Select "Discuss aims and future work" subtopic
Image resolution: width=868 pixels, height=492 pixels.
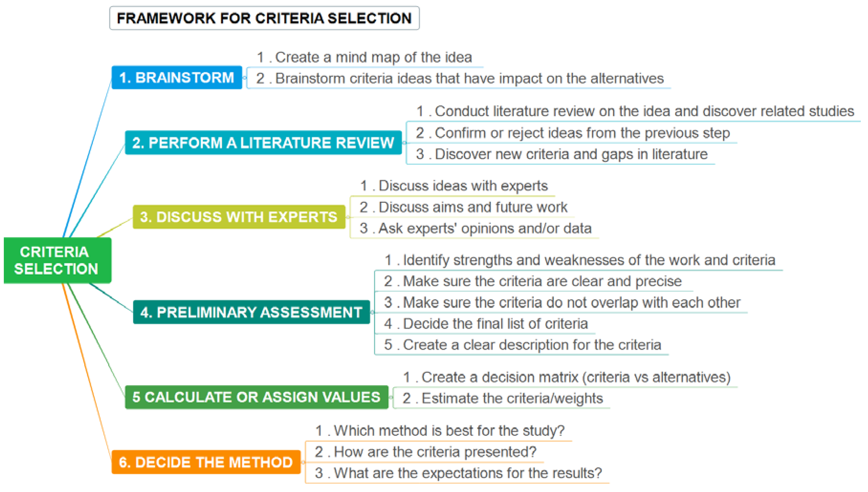pos(464,207)
